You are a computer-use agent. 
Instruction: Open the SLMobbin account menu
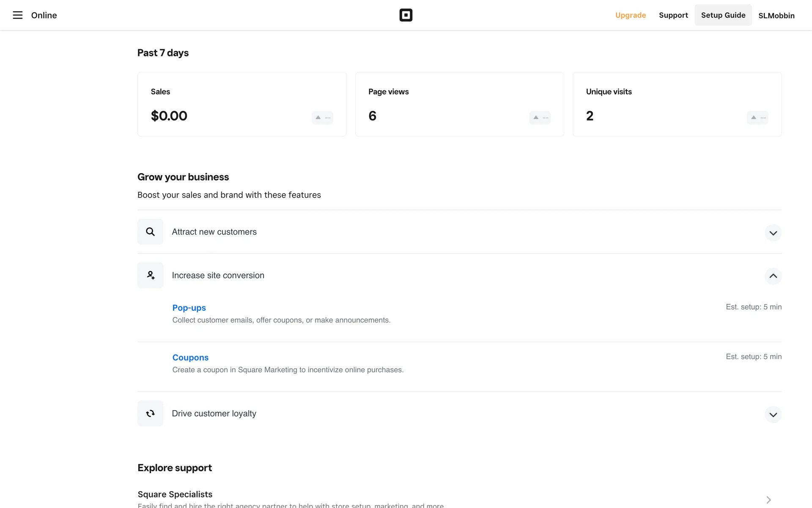[x=776, y=16]
